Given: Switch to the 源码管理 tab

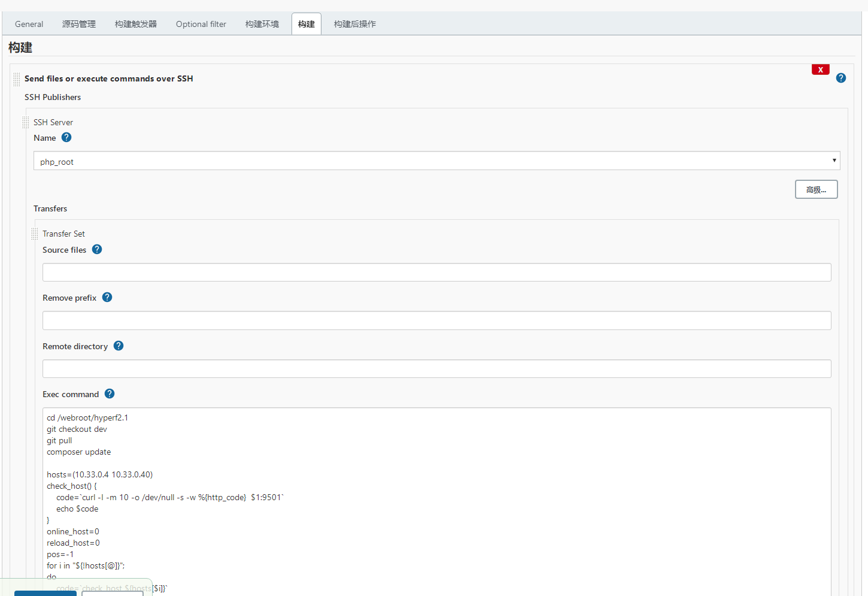Looking at the screenshot, I should tap(78, 23).
